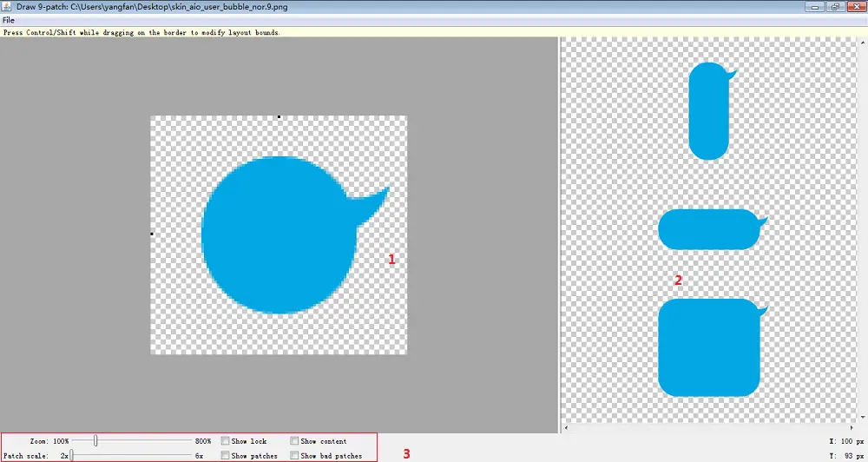The width and height of the screenshot is (868, 462).
Task: Click the preview pane scroll down arrow
Action: coord(863,417)
